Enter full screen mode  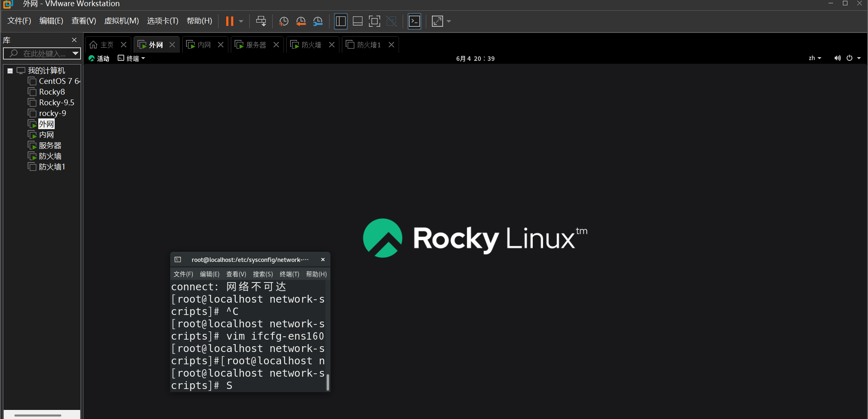click(x=374, y=21)
